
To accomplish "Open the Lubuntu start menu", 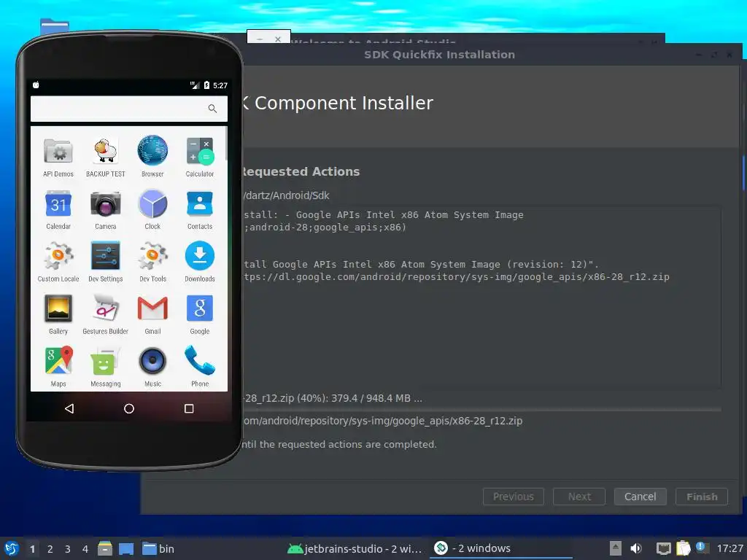I will click(12, 548).
